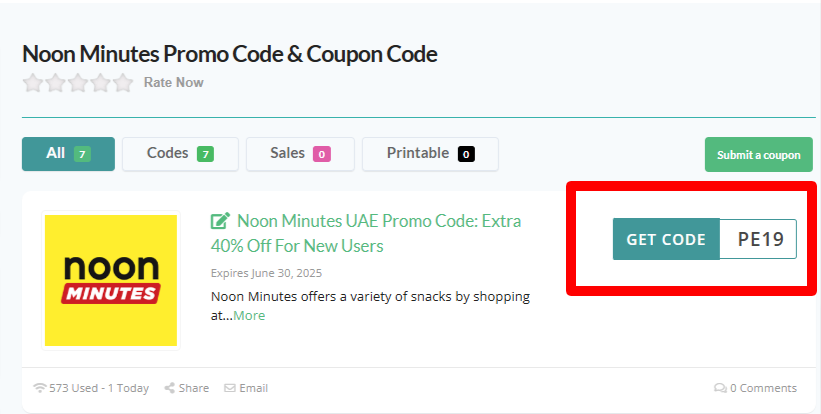
Task: Click the share icon below the coupon
Action: [x=170, y=388]
